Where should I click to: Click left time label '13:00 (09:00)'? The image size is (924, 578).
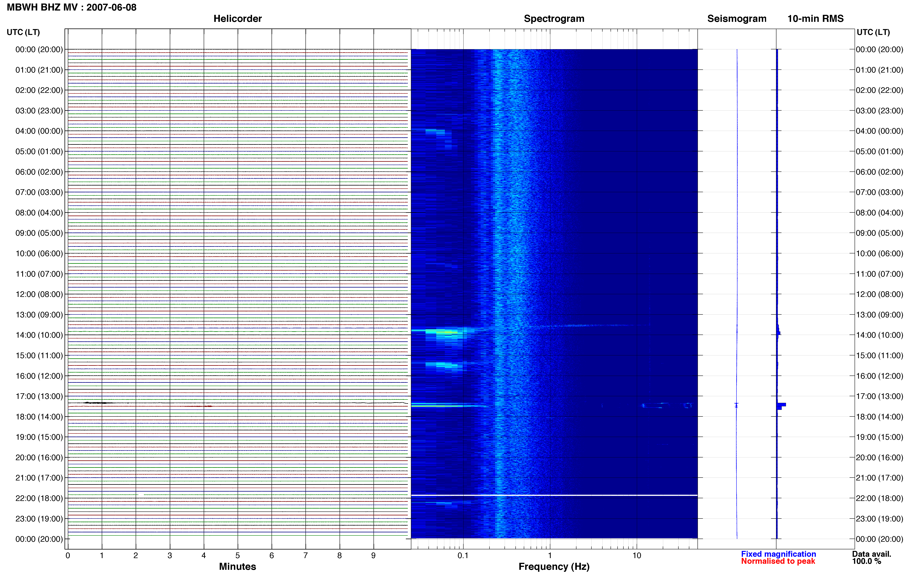pos(39,315)
